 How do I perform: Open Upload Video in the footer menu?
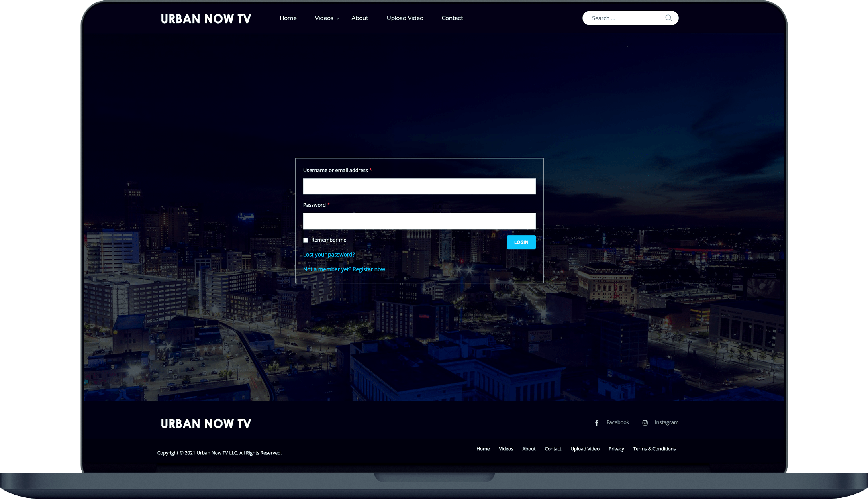click(x=585, y=449)
